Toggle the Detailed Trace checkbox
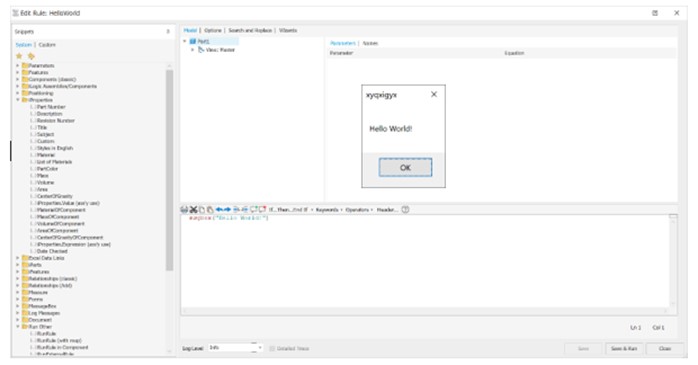This screenshot has height=365, width=698. pyautogui.click(x=272, y=349)
